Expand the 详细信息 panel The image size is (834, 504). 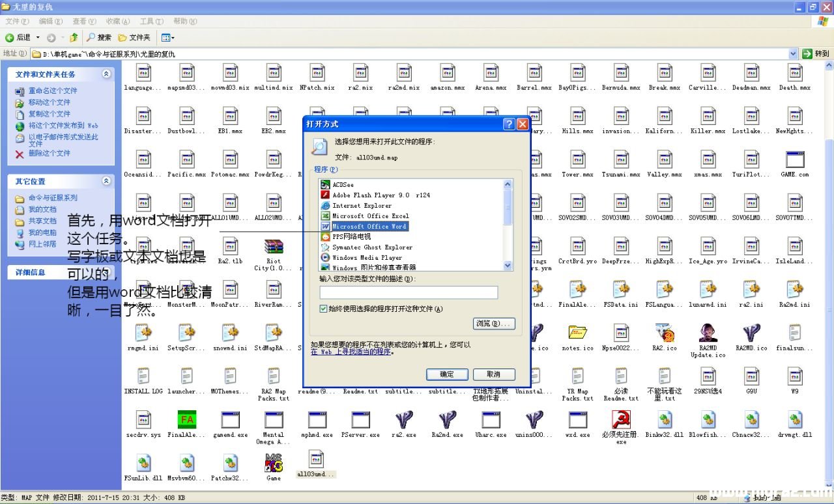pos(106,272)
